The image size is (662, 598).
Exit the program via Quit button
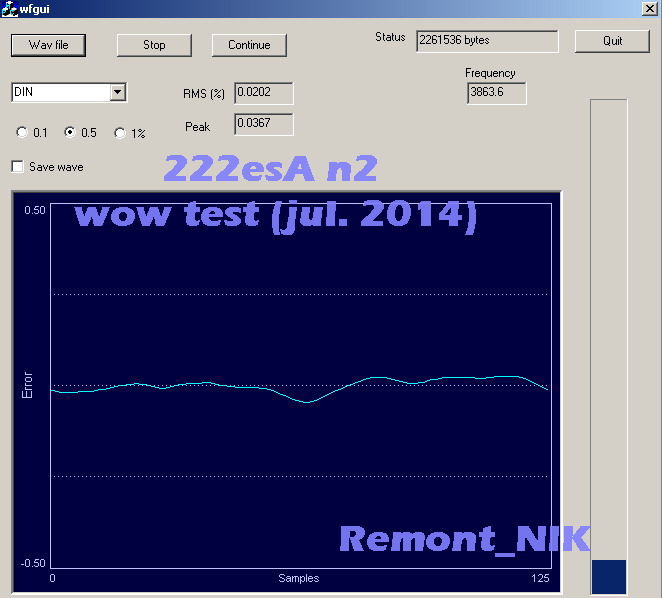click(612, 41)
